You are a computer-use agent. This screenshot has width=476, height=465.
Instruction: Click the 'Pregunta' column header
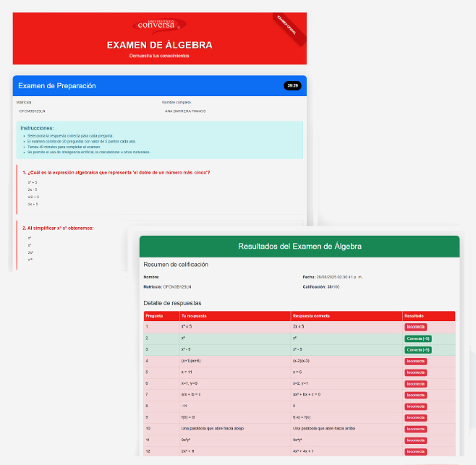154,316
